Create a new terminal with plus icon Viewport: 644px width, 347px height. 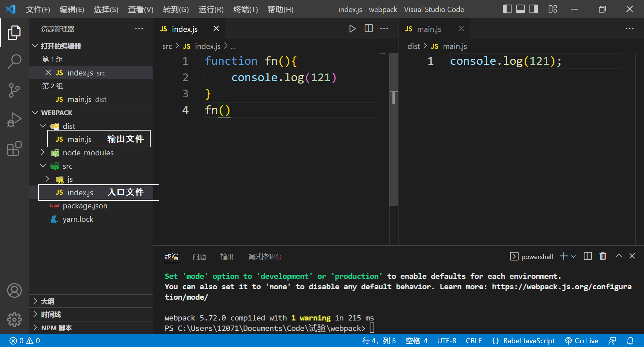pos(563,256)
